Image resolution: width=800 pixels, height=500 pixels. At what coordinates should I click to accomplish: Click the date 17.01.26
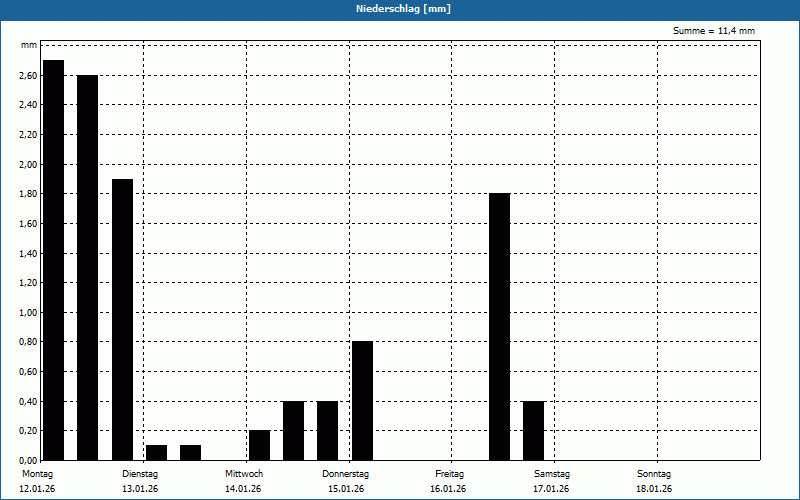[x=551, y=489]
